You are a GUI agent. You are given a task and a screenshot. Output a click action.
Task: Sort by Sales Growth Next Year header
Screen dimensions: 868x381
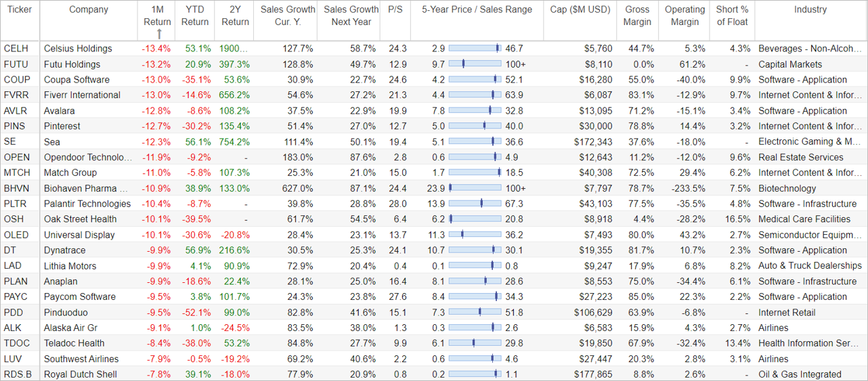point(351,16)
